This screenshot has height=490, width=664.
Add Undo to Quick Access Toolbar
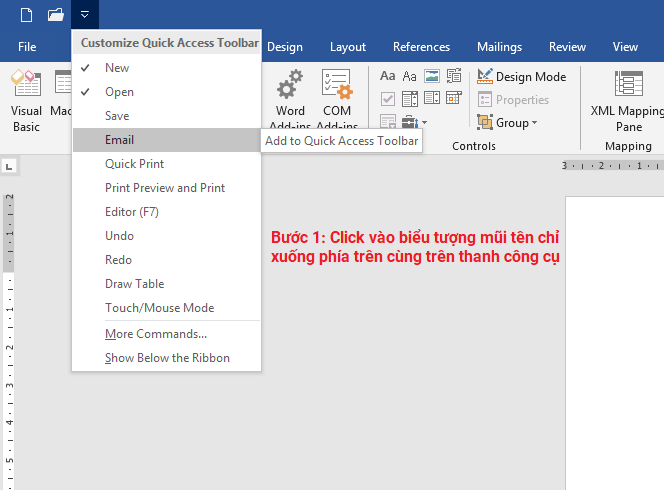(x=166, y=236)
